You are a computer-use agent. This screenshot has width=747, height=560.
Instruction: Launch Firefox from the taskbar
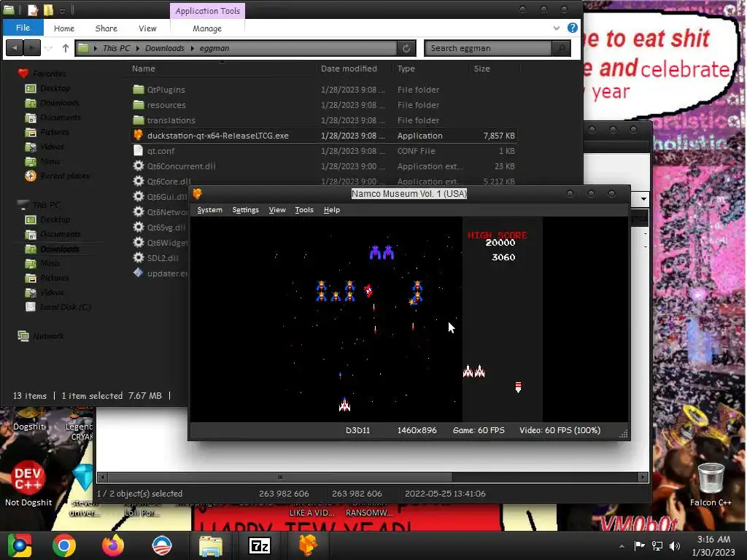pos(113,545)
